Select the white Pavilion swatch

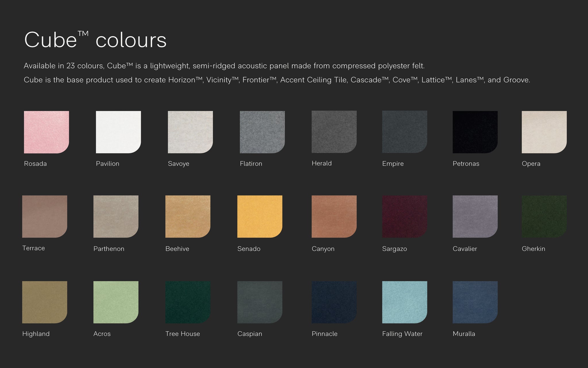click(118, 132)
